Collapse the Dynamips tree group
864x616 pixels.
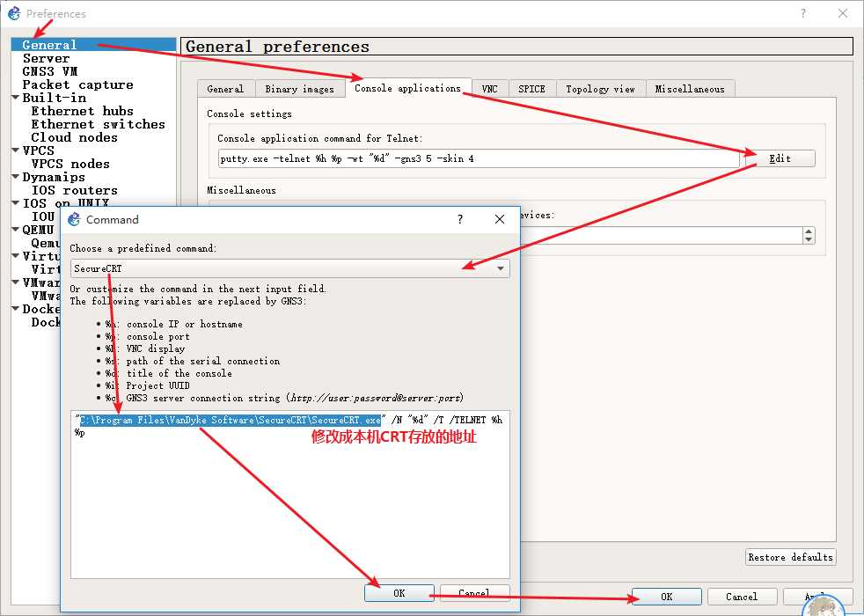(16, 177)
